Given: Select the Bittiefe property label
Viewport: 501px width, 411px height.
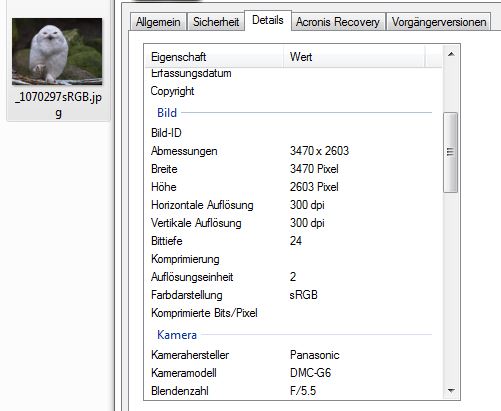Looking at the screenshot, I should tap(167, 241).
